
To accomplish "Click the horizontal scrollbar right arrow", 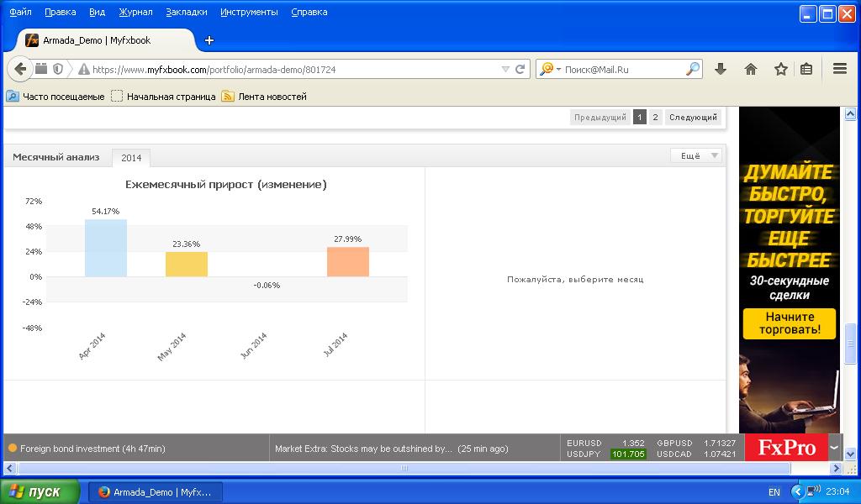I will (837, 468).
